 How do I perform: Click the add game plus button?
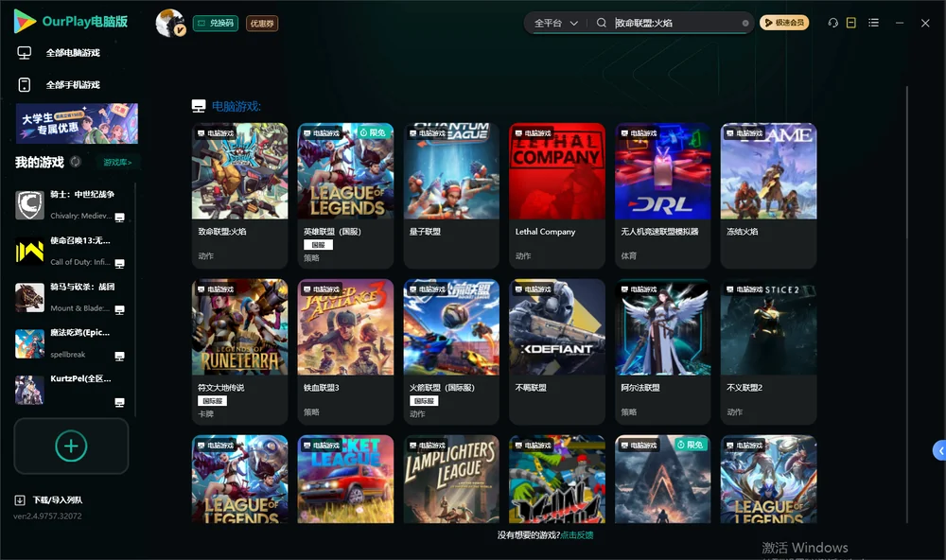[x=71, y=446]
